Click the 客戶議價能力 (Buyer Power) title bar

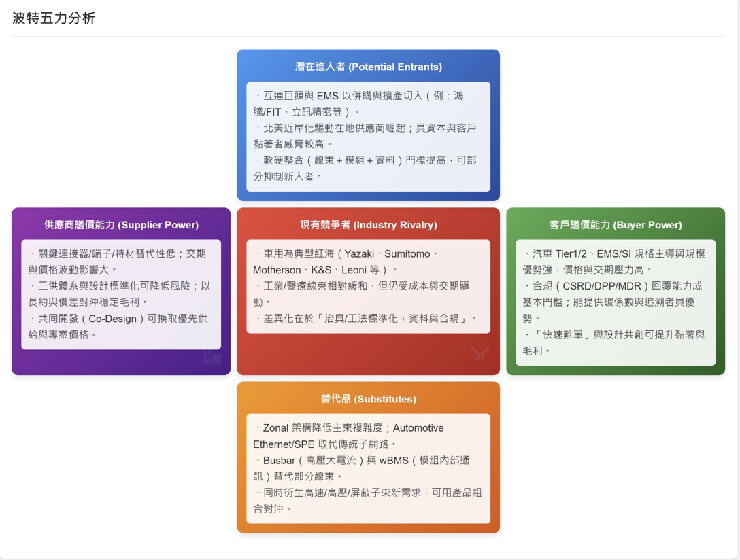(x=616, y=224)
